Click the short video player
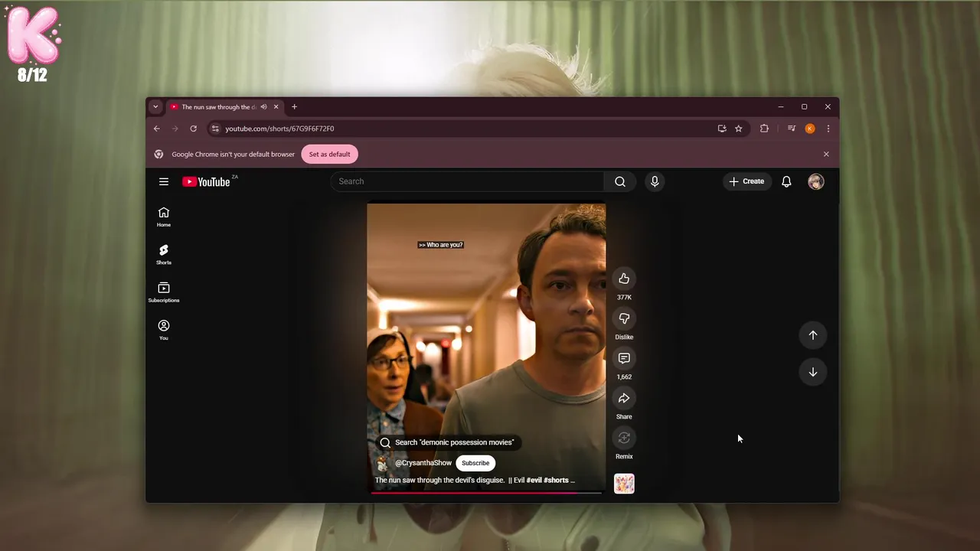This screenshot has height=551, width=980. [486, 348]
